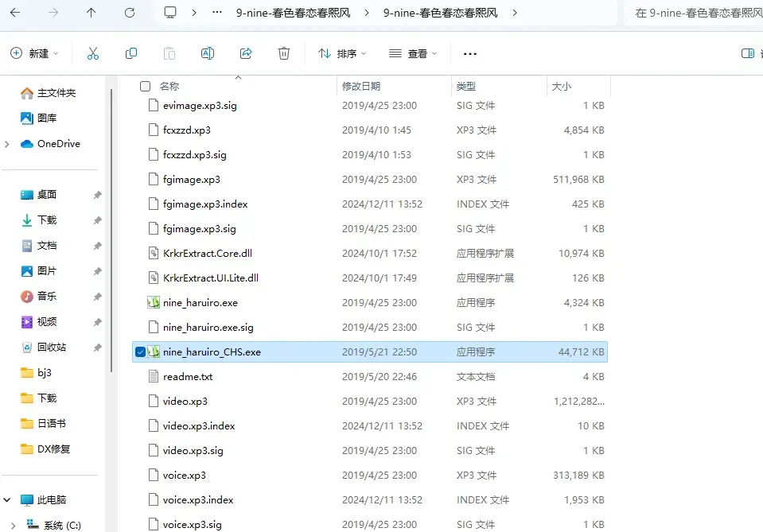Sort by 修改日期 column header
Viewport: 763px width, 532px height.
click(361, 86)
